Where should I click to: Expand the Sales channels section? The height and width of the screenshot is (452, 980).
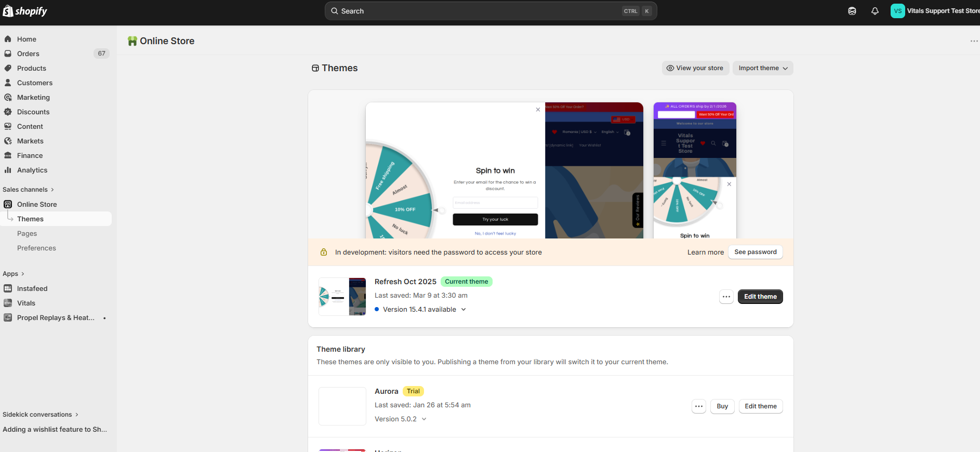[x=28, y=190]
